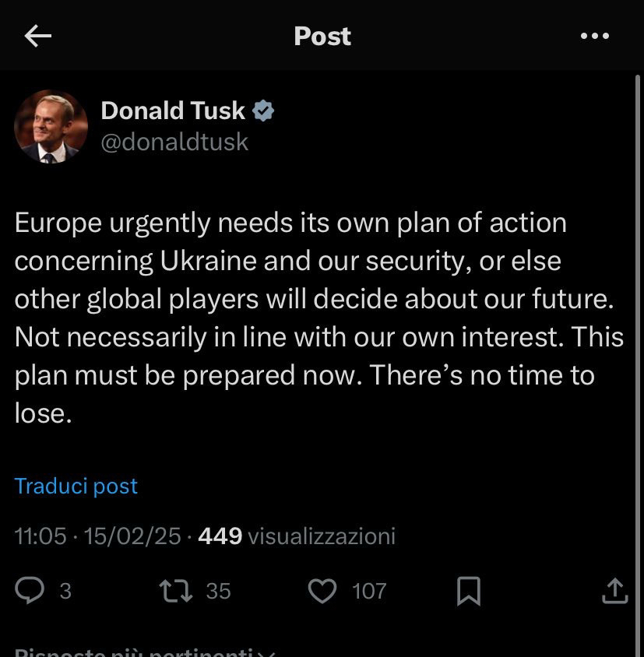Open the three-dot more options menu

coord(595,36)
